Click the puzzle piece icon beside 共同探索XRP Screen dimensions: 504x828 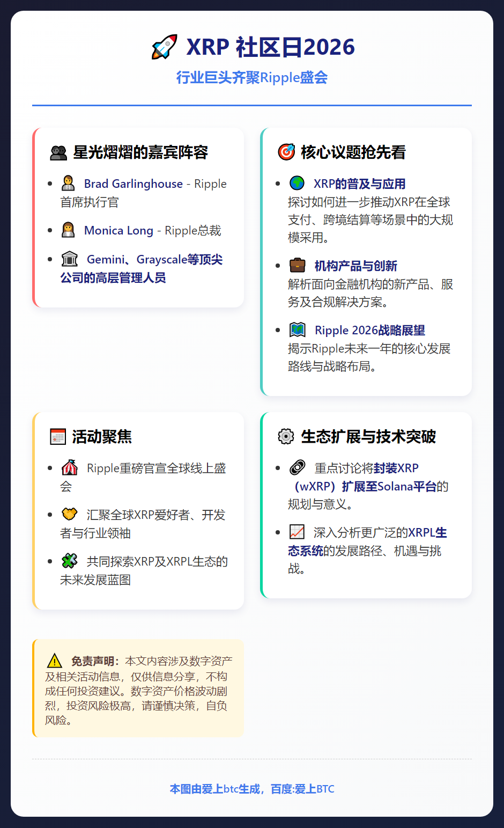pos(70,561)
